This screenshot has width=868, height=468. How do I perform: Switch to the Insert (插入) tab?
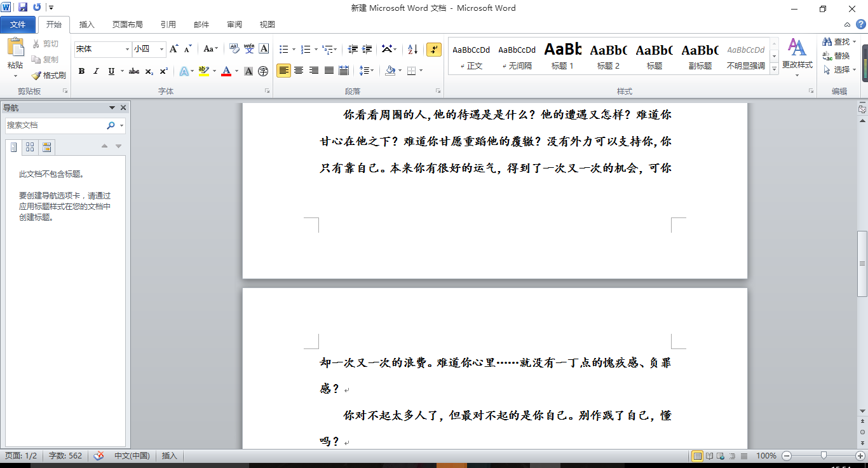(86, 25)
